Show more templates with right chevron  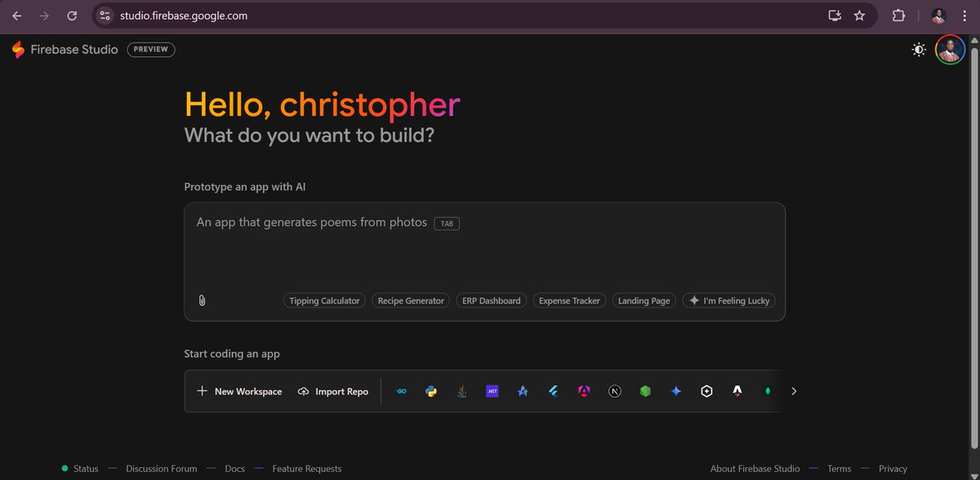click(x=794, y=391)
